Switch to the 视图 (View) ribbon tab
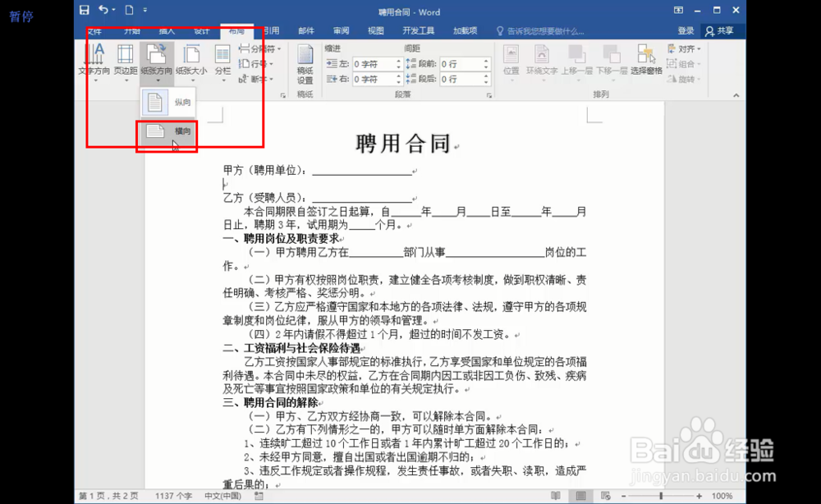Image resolution: width=821 pixels, height=504 pixels. [x=375, y=30]
